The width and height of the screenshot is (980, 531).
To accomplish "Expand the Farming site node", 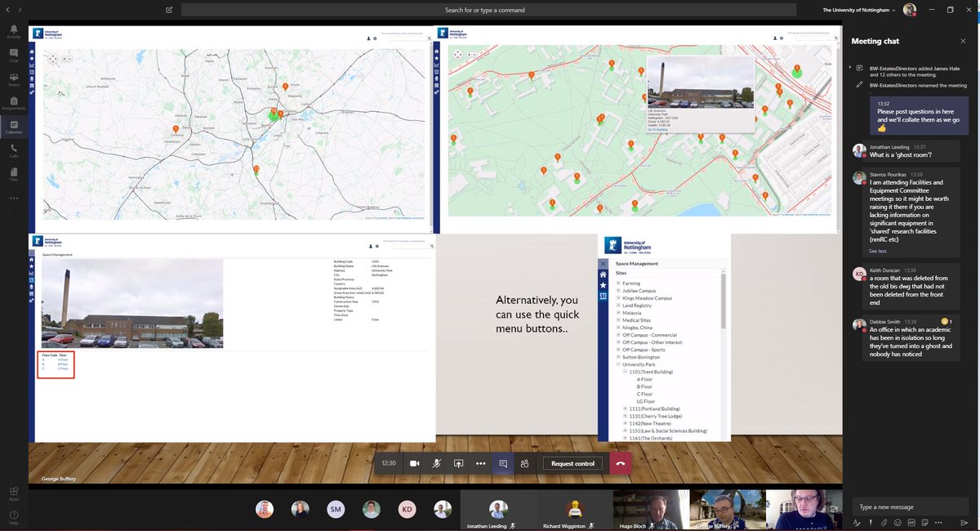I will point(618,283).
